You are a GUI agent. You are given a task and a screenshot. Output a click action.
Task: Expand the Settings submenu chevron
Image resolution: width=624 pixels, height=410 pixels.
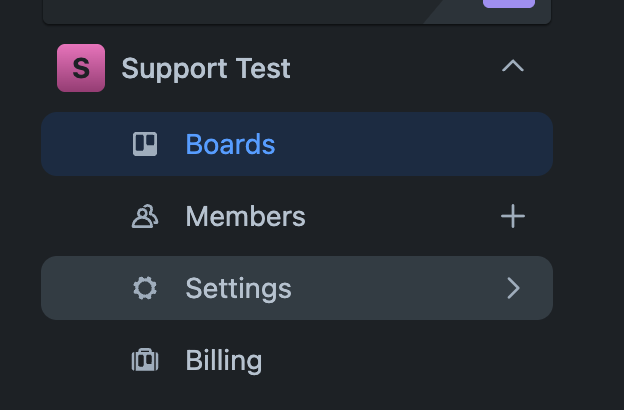(x=513, y=288)
